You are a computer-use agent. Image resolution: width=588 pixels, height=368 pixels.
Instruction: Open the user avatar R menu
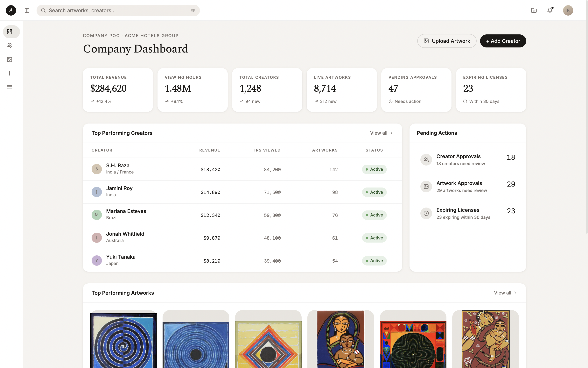click(x=568, y=11)
